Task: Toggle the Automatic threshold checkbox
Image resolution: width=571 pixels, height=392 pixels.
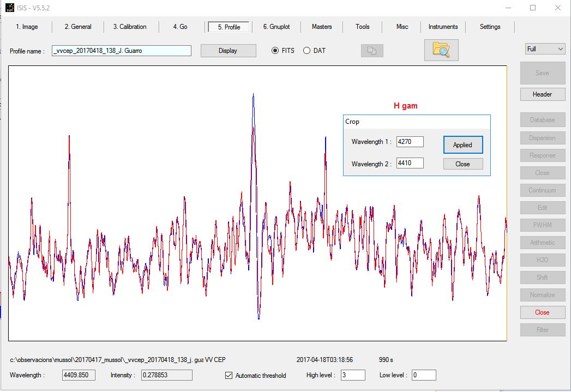Action: click(x=229, y=375)
